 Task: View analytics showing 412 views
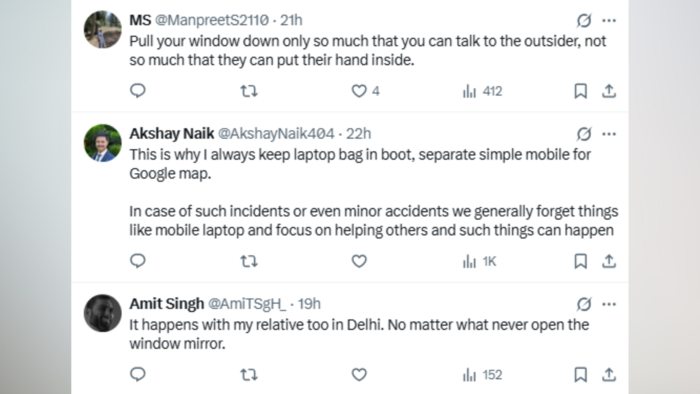[482, 91]
